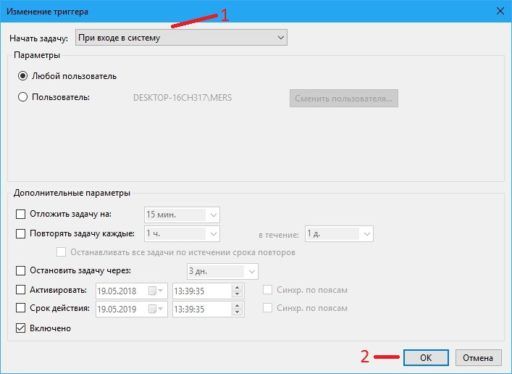This screenshot has width=512, height=374.
Task: Confirm the trigger with OK button
Action: coord(426,358)
